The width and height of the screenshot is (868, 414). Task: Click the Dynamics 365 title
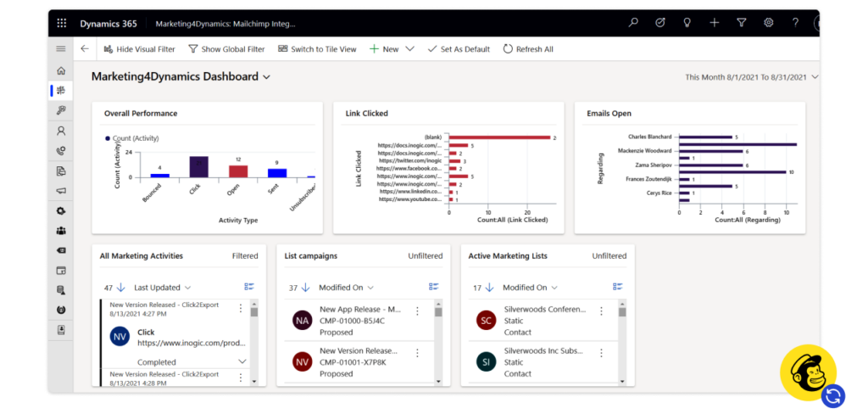click(108, 23)
